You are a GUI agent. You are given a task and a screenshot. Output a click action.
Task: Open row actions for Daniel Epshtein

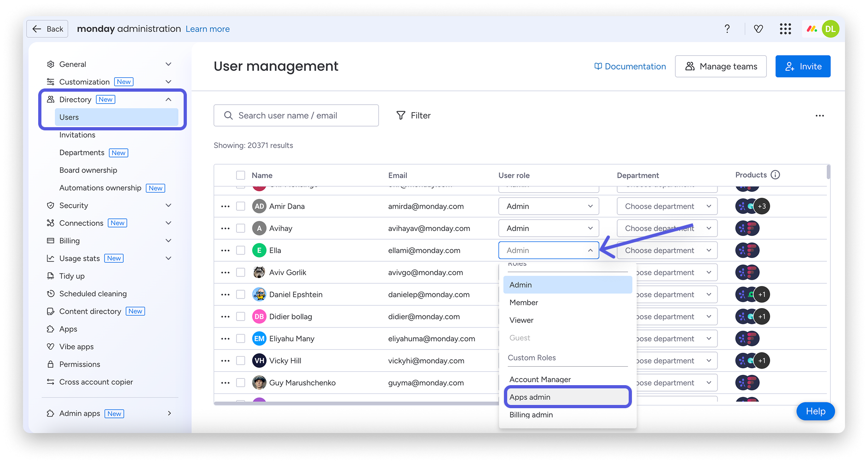(x=225, y=295)
